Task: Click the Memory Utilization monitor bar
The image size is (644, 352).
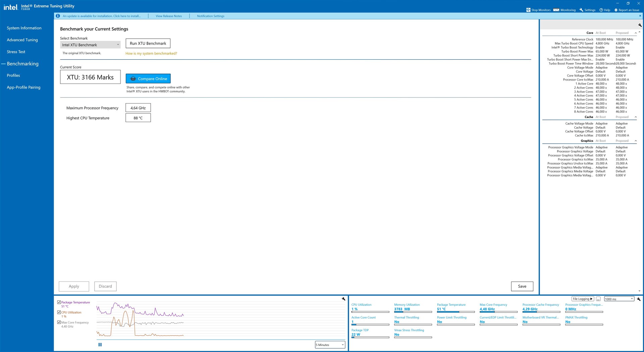Action: click(413, 312)
